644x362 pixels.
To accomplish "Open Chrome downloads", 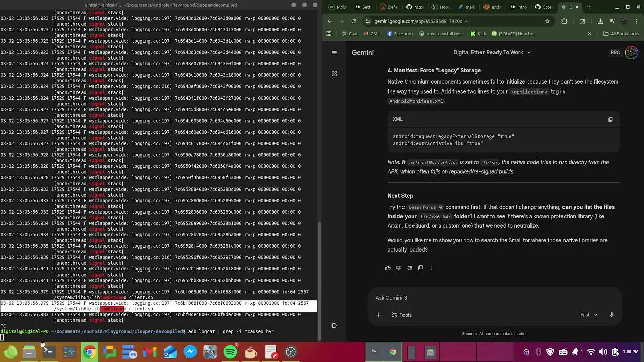I will coord(600,21).
